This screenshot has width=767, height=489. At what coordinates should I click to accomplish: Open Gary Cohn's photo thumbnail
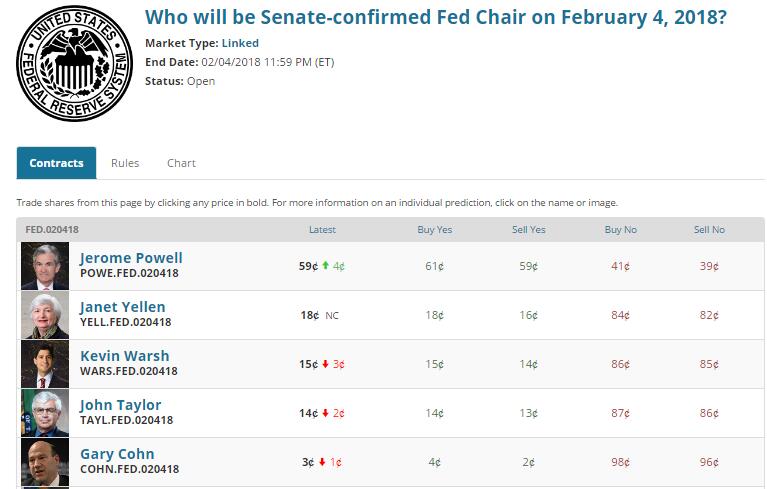tap(45, 462)
